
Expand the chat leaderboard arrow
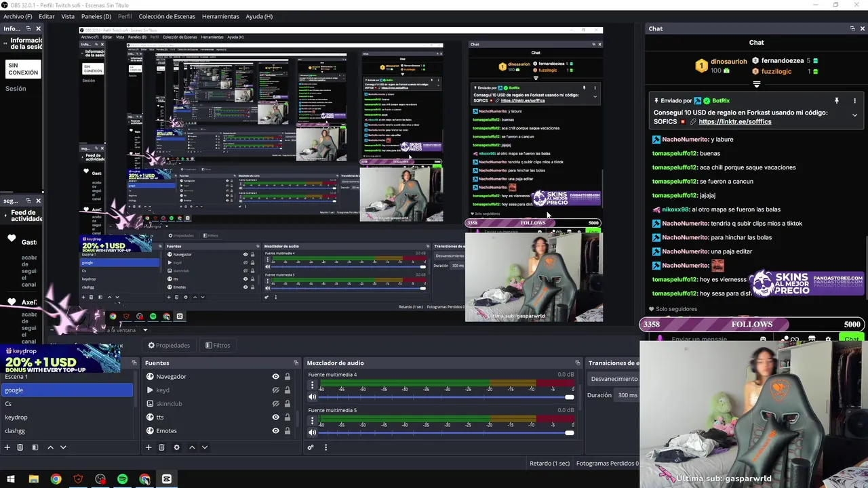click(757, 85)
